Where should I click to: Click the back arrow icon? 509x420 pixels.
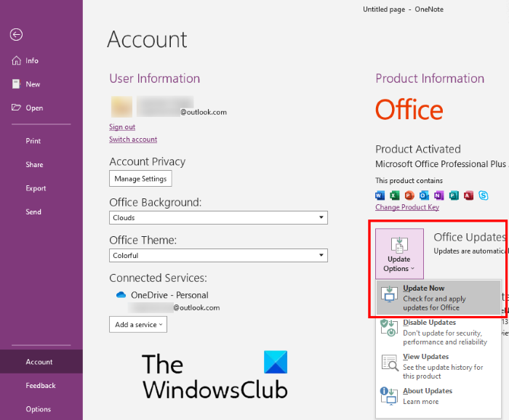click(x=16, y=34)
